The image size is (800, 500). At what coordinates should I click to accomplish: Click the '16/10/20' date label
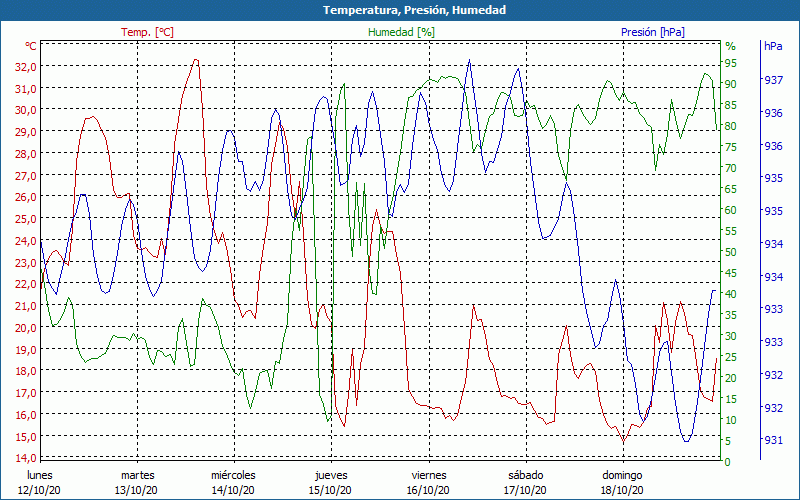pos(428,490)
